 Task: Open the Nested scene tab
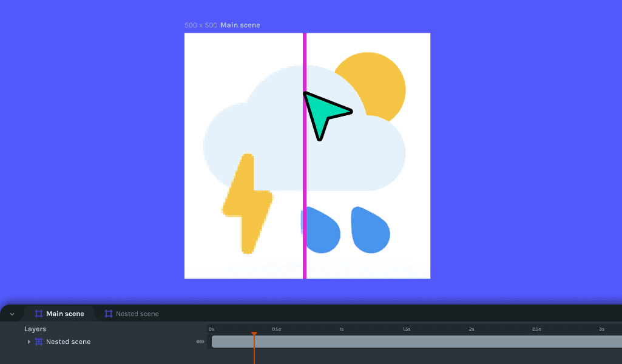(131, 314)
